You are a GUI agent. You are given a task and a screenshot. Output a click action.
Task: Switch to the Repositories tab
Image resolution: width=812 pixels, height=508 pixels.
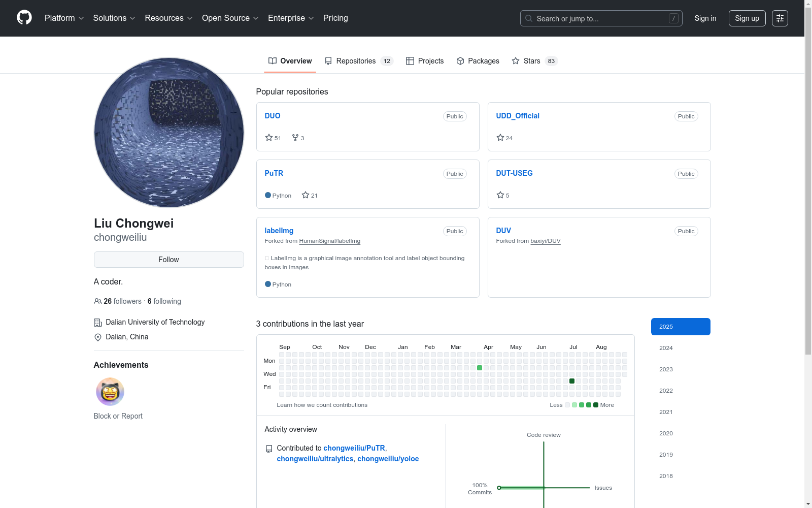tap(359, 61)
